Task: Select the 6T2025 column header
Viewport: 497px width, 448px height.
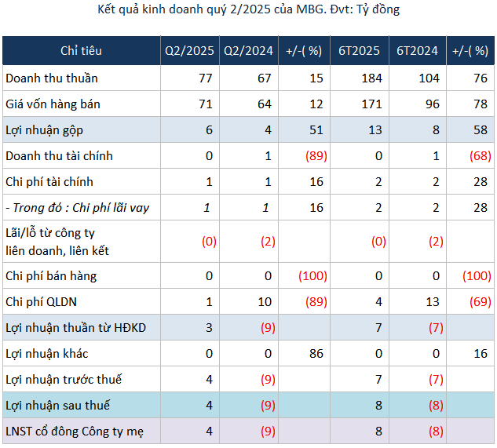Action: [360, 51]
